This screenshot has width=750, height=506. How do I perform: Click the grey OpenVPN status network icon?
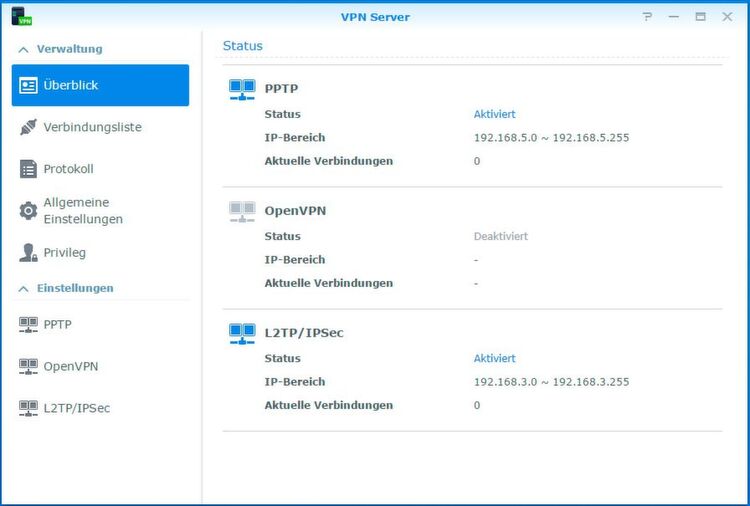coord(242,211)
